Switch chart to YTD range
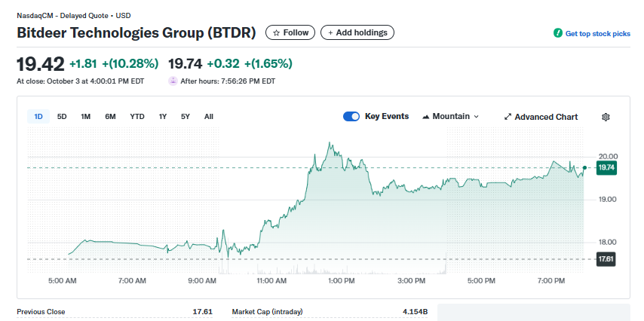 (x=137, y=117)
